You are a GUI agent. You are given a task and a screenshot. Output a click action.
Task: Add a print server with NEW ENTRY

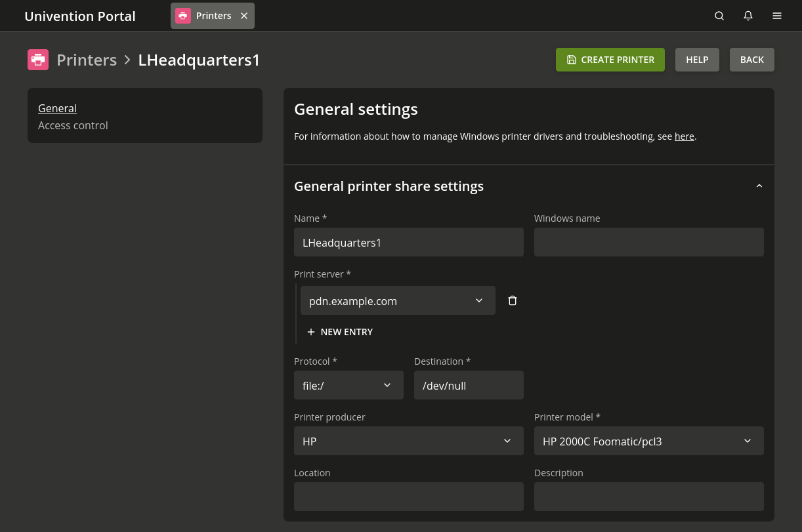pos(340,332)
